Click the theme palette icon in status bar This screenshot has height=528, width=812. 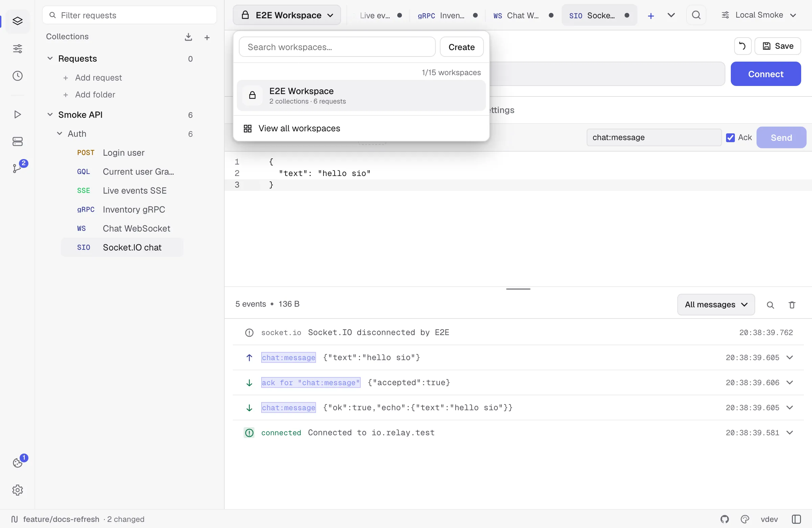[x=745, y=519]
